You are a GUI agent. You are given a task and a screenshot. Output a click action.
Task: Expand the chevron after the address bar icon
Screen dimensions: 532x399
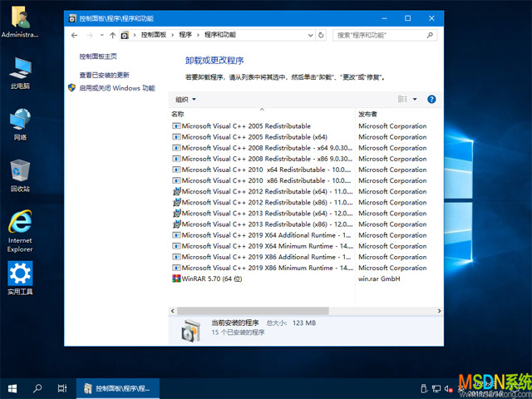click(135, 35)
